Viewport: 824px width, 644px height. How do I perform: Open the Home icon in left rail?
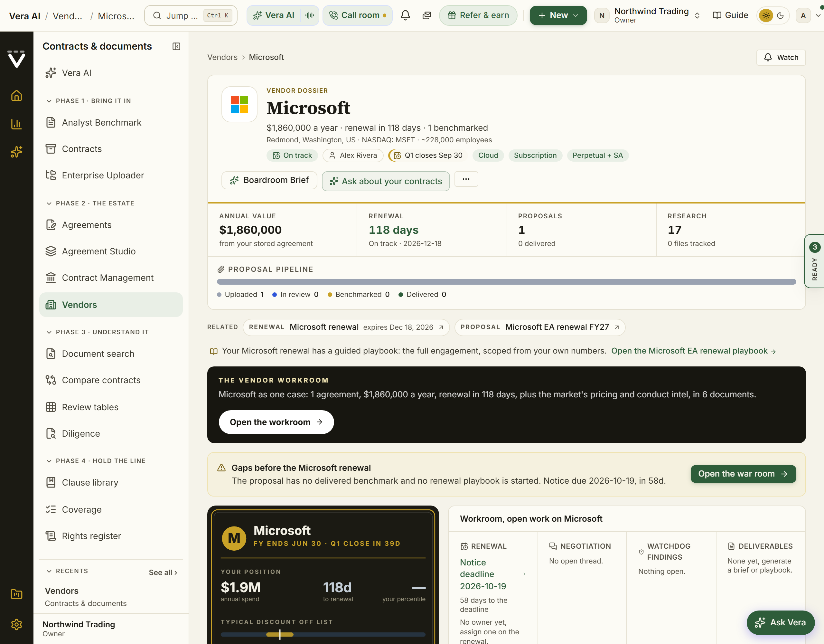(x=16, y=96)
